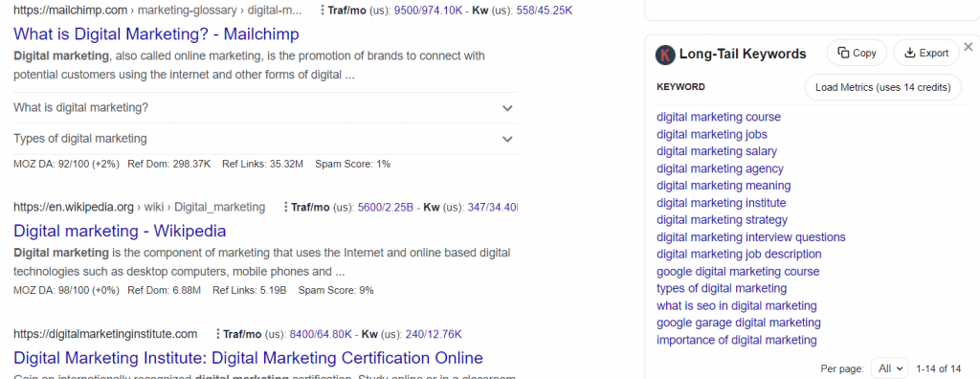Open the 'Digital marketing - Wikipedia' result
Screen dimensions: 980x379
(x=120, y=231)
